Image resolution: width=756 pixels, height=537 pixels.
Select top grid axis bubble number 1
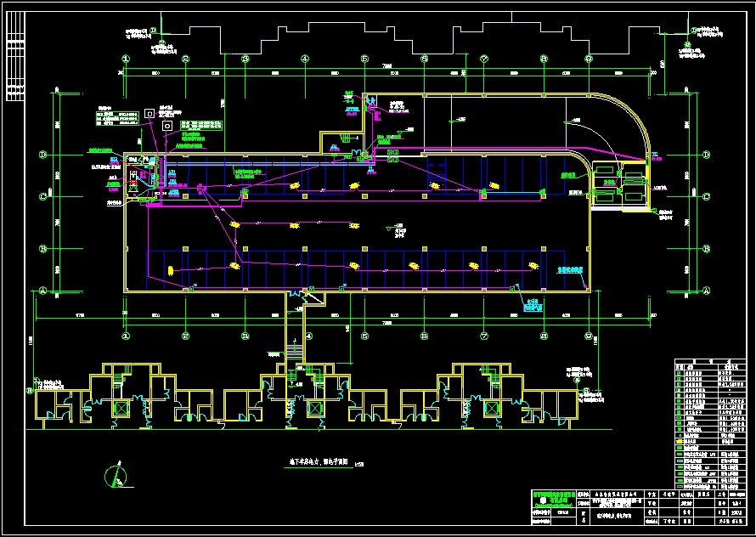click(x=126, y=59)
